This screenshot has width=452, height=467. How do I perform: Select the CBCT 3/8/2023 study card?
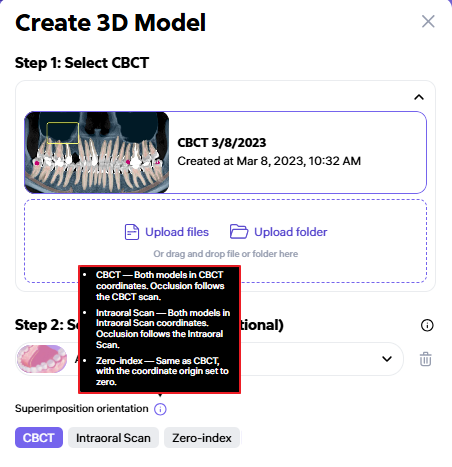225,152
